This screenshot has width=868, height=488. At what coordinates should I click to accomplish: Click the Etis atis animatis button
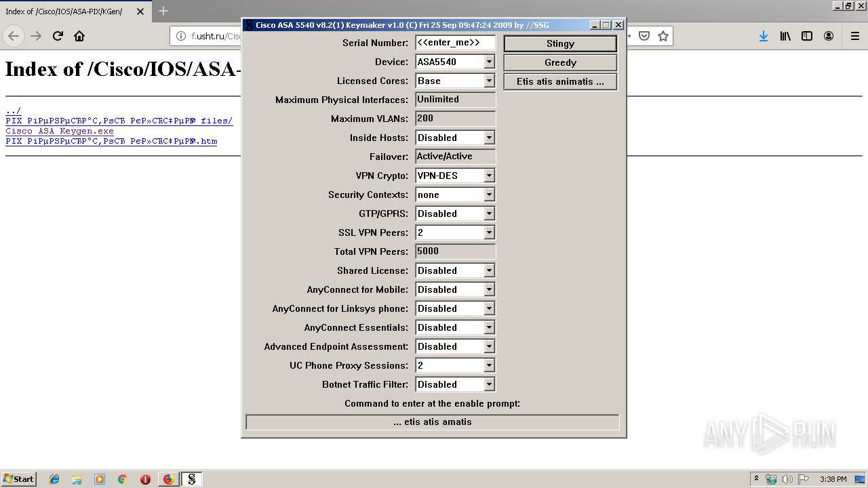point(560,81)
